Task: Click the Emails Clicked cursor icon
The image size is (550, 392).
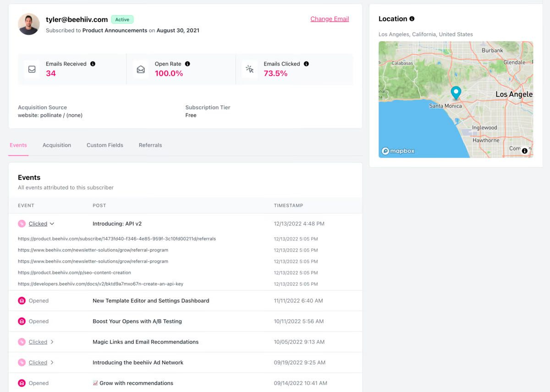Action: [250, 69]
